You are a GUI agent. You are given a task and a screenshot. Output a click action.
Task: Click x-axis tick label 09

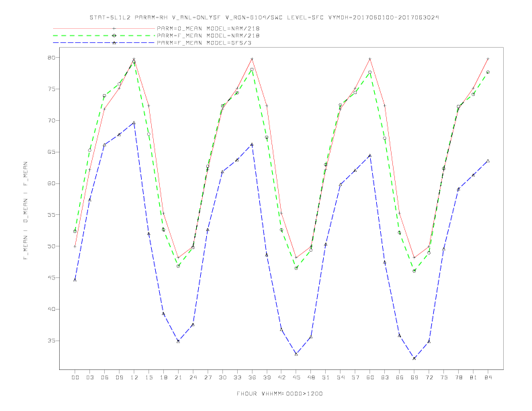(x=119, y=377)
